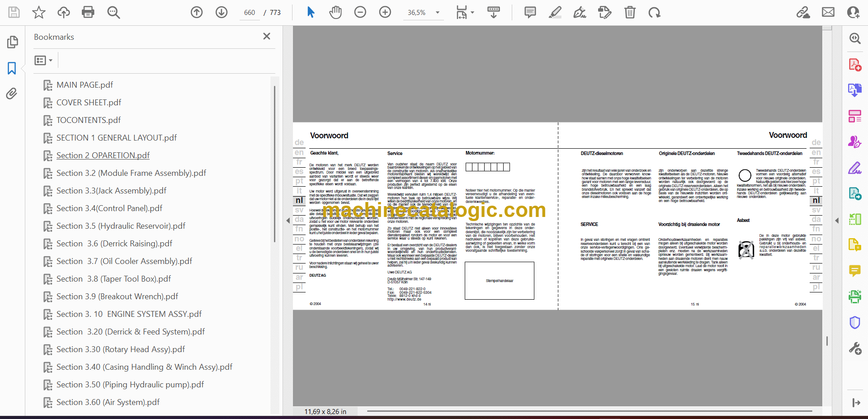
Task: Toggle the scrolling mode tool
Action: (494, 12)
